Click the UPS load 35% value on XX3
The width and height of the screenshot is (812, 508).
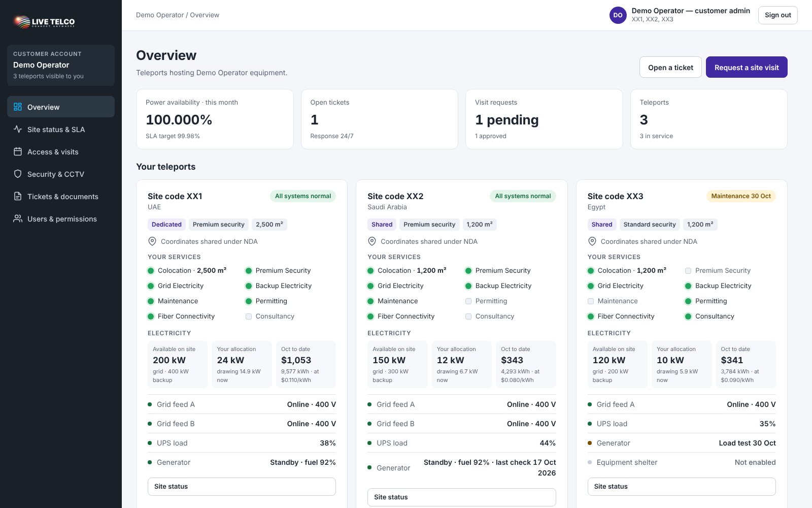pyautogui.click(x=767, y=424)
